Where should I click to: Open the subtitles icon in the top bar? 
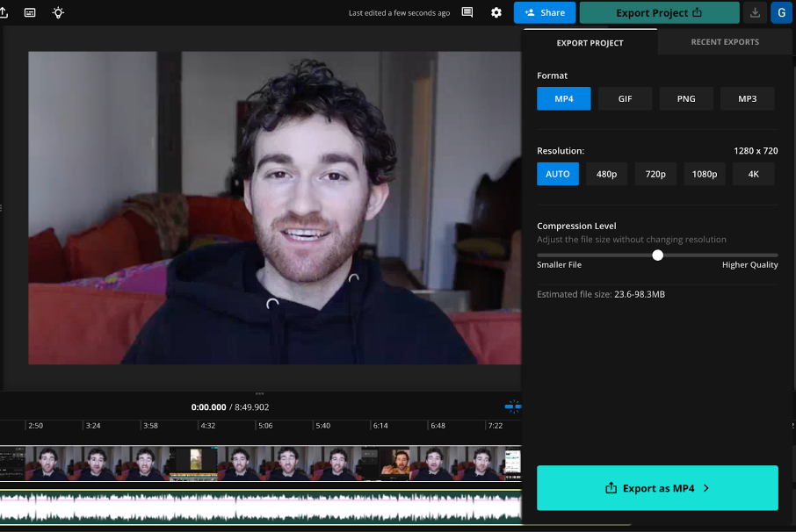coord(31,13)
